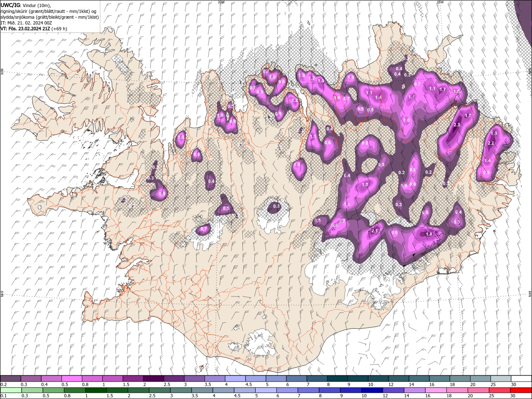Select the light green 0.3 swatch in lower legend

[x=32, y=390]
